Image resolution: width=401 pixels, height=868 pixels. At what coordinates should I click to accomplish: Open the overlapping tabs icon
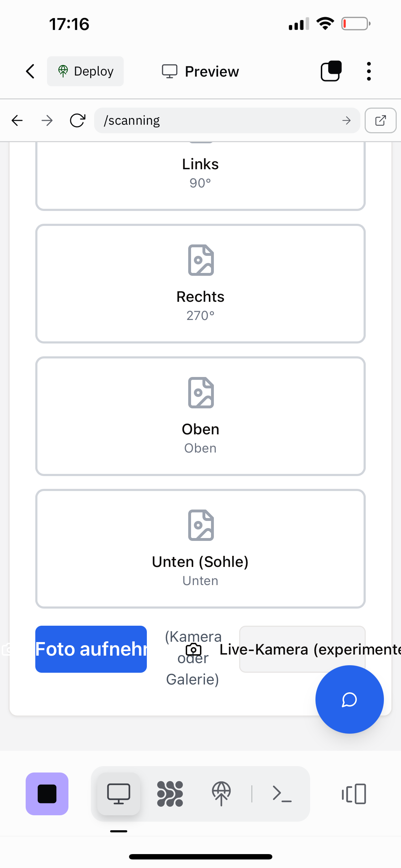click(331, 71)
